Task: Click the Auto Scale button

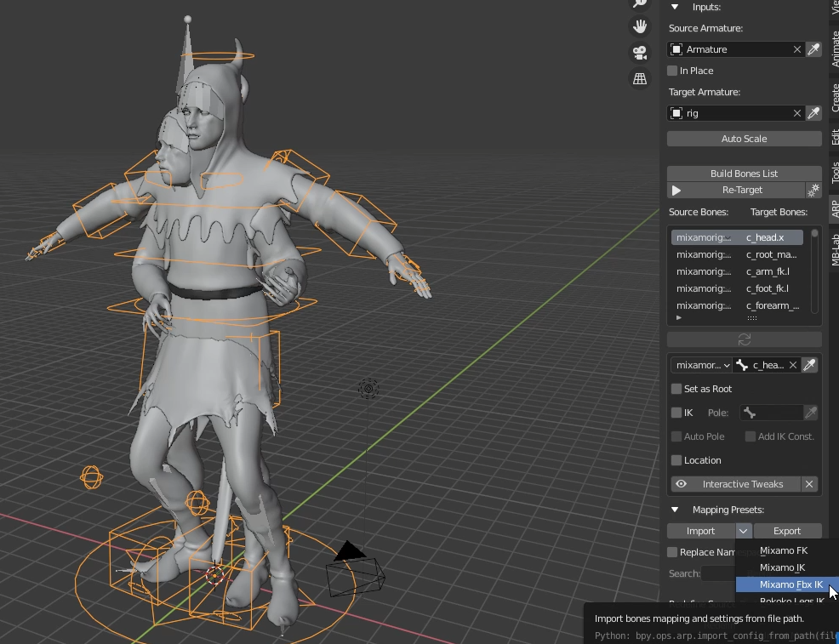Action: (744, 139)
